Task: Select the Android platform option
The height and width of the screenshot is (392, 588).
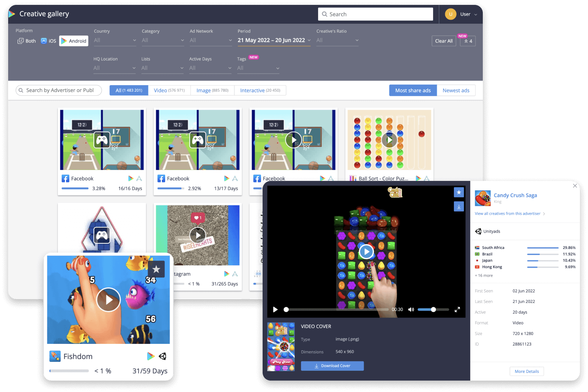Action: tap(74, 41)
